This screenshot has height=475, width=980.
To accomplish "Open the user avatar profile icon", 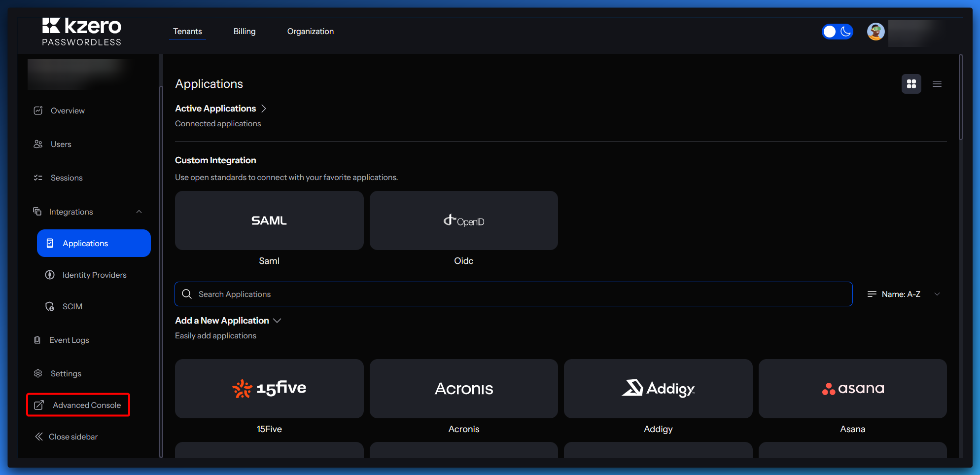I will coord(875,32).
